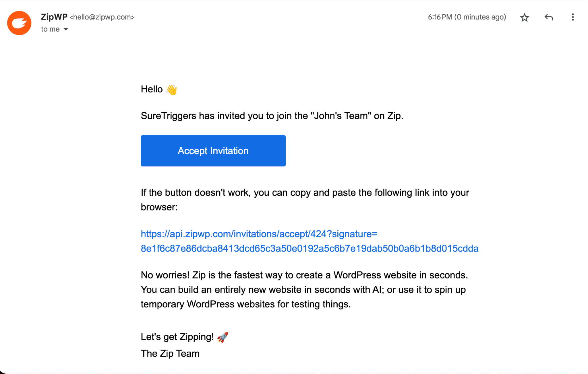
Task: Star this ZipWP email
Action: point(524,17)
